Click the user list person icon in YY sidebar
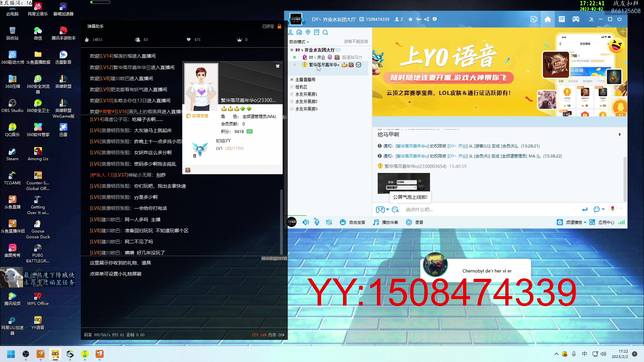Image resolution: width=644 pixels, height=362 pixels. point(290,33)
